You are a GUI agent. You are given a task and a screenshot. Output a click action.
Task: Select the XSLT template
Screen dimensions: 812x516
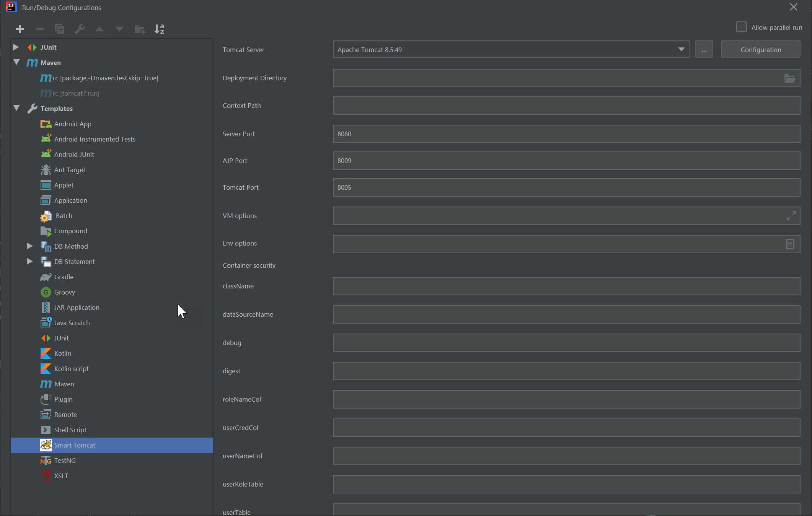click(61, 476)
